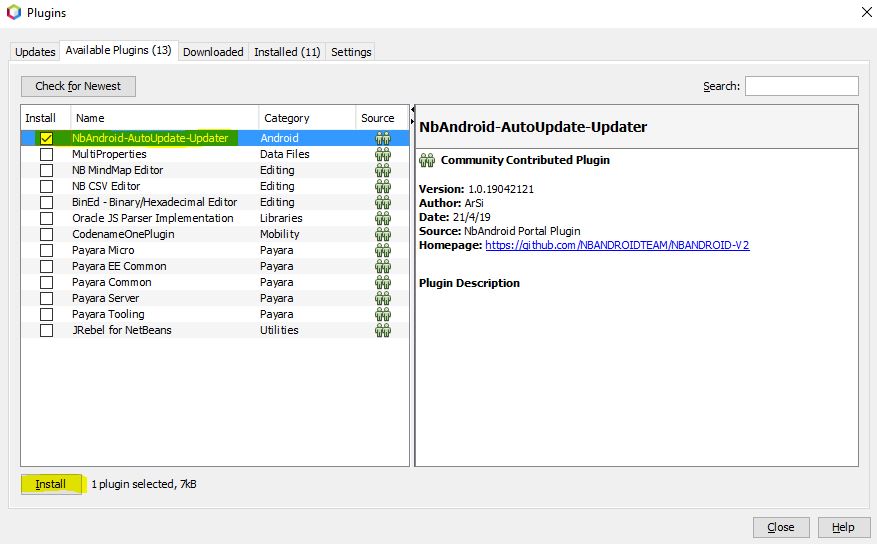The width and height of the screenshot is (877, 544).
Task: Click the Community Contributed Plugin icon in details
Action: (x=427, y=160)
